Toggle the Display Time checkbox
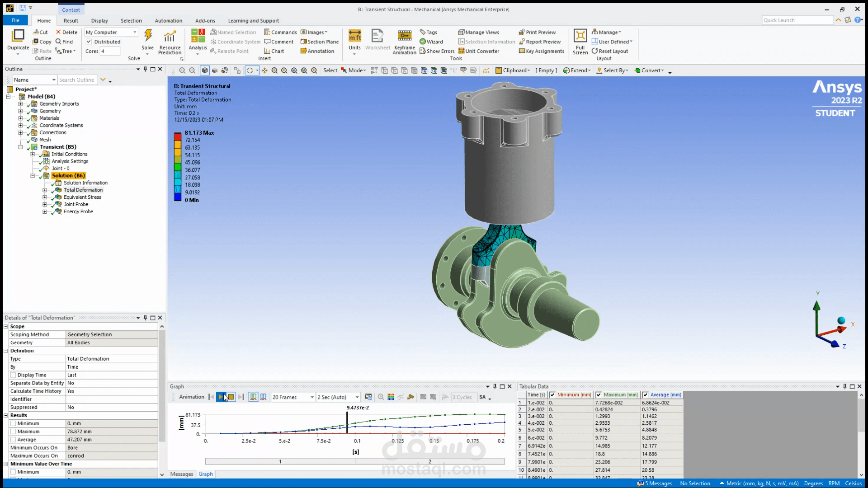 (x=13, y=375)
